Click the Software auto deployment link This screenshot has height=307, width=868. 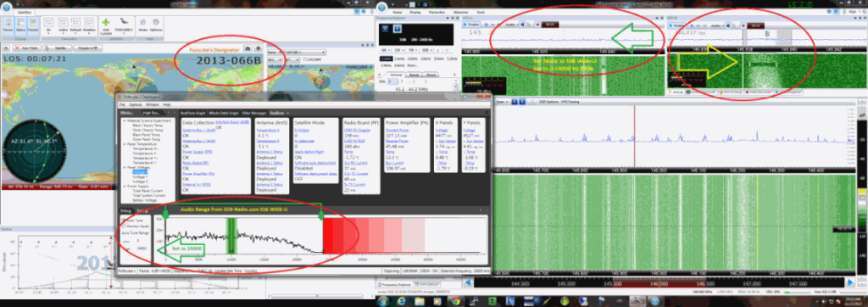point(314,164)
